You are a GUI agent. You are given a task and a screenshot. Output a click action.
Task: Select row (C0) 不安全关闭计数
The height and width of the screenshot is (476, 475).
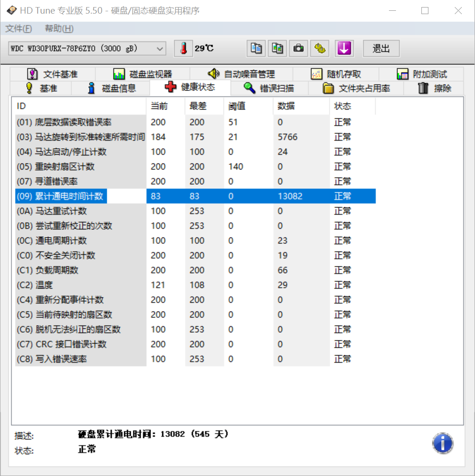(196, 255)
